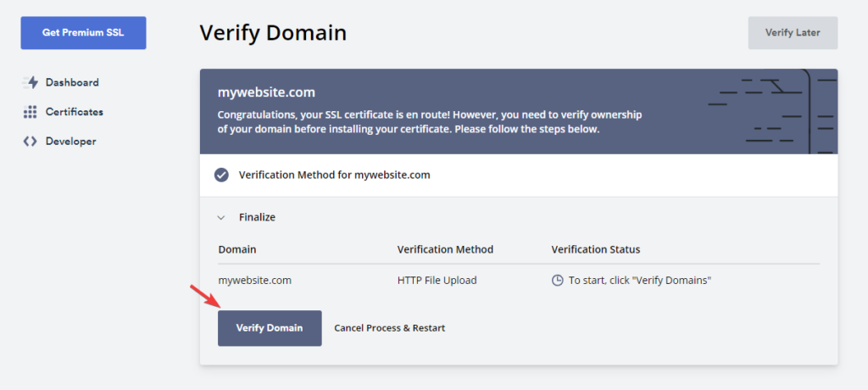Image resolution: width=868 pixels, height=390 pixels.
Task: Click the Verification Status column header
Action: (596, 250)
